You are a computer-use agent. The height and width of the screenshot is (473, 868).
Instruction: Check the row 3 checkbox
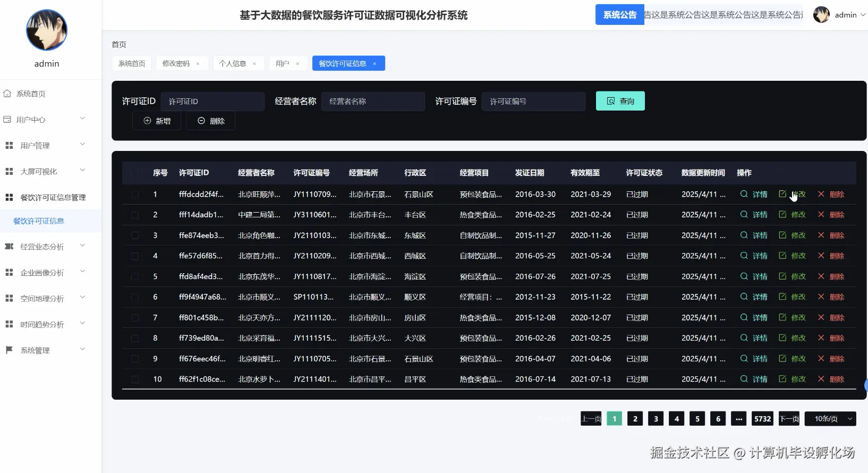coord(135,235)
